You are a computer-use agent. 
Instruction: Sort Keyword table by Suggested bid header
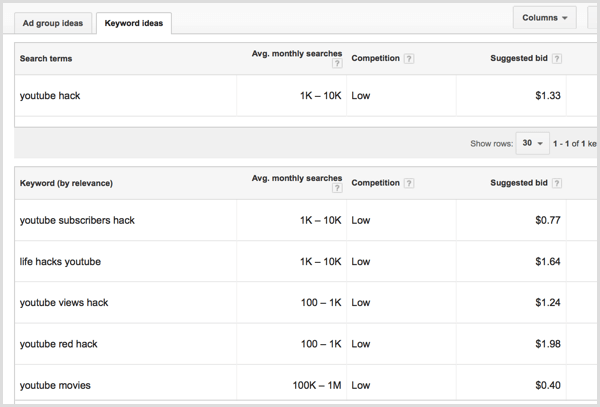click(519, 183)
